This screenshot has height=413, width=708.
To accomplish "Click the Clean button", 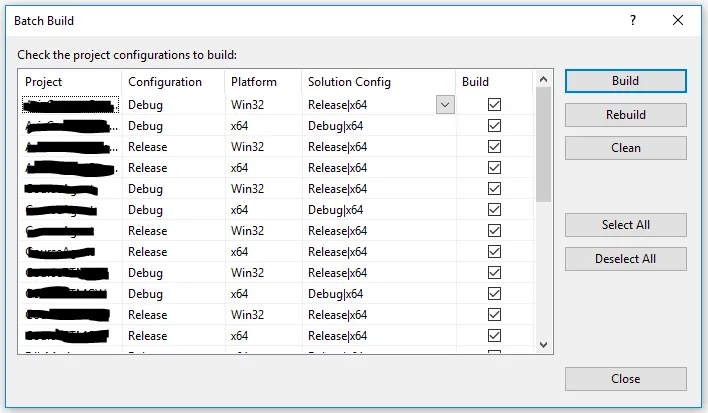I will [625, 148].
